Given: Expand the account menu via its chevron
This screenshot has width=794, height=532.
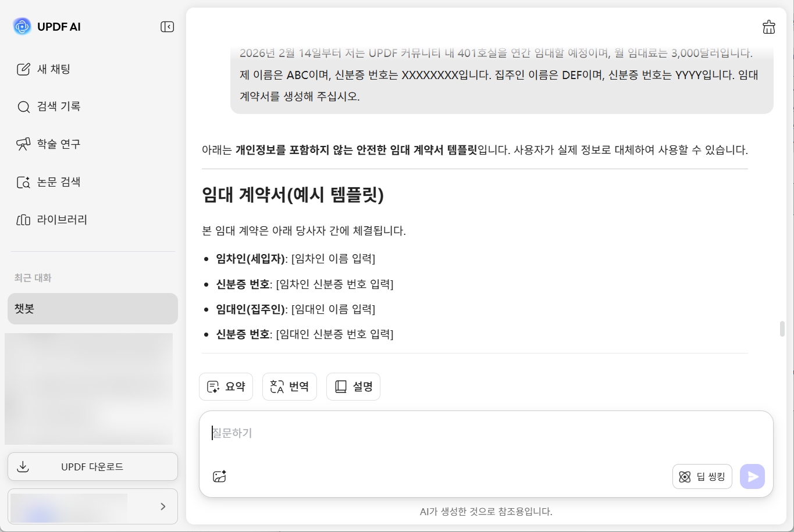Looking at the screenshot, I should [x=163, y=506].
